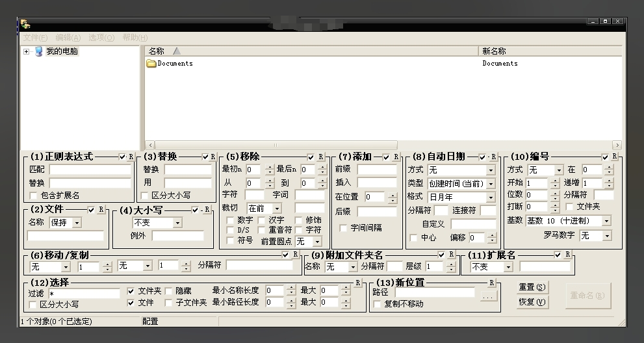
Task: Click the ... browse button beside 路径
Action: pyautogui.click(x=488, y=296)
